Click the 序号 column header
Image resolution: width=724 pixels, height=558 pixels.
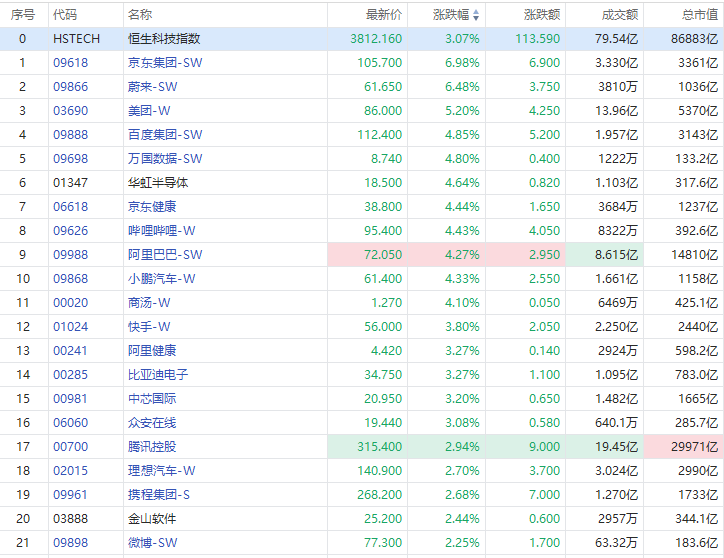click(23, 15)
